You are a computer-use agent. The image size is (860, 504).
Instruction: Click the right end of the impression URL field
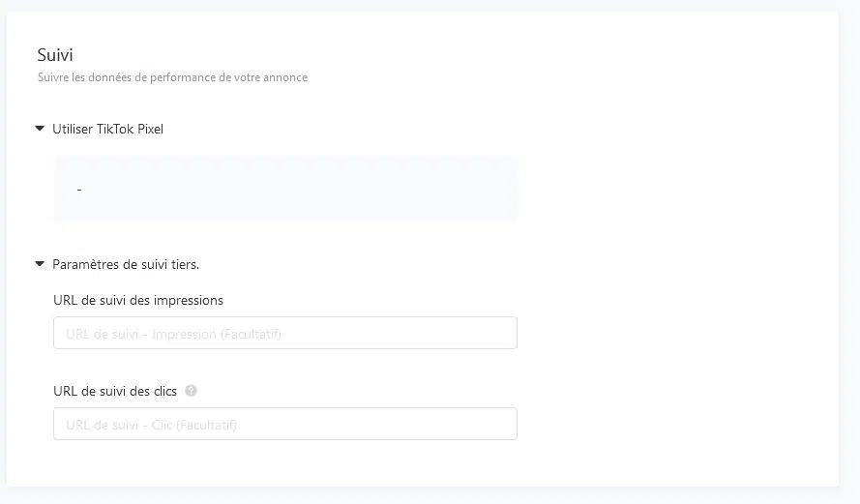(x=501, y=334)
